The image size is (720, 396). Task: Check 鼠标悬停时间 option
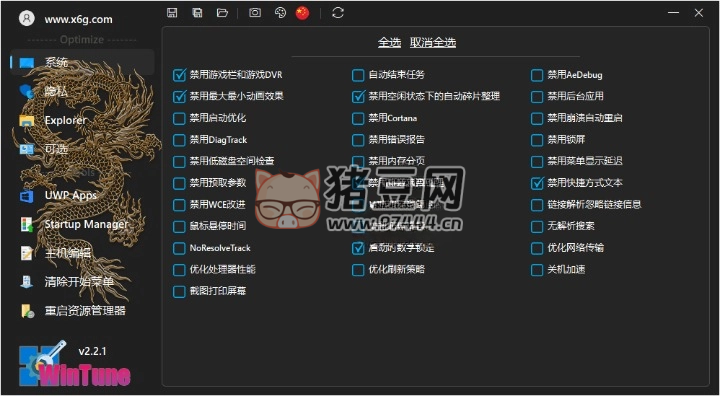pyautogui.click(x=179, y=226)
